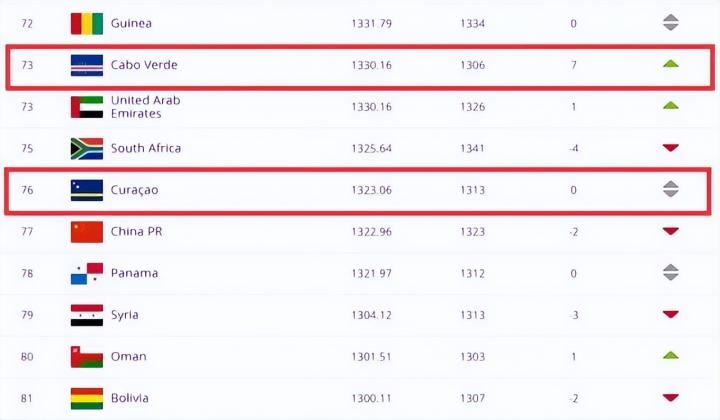Click the United Arab Emirates flag
720x420 pixels.
87,107
